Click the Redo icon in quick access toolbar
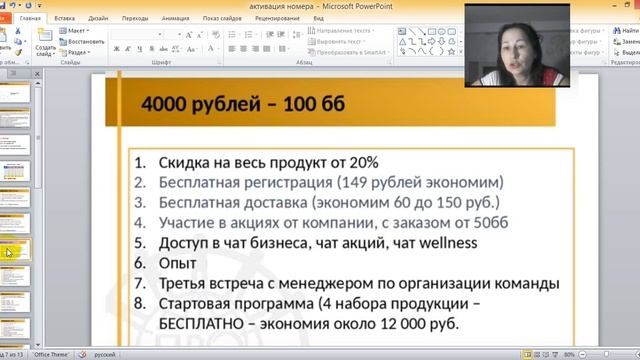 [x=28, y=5]
